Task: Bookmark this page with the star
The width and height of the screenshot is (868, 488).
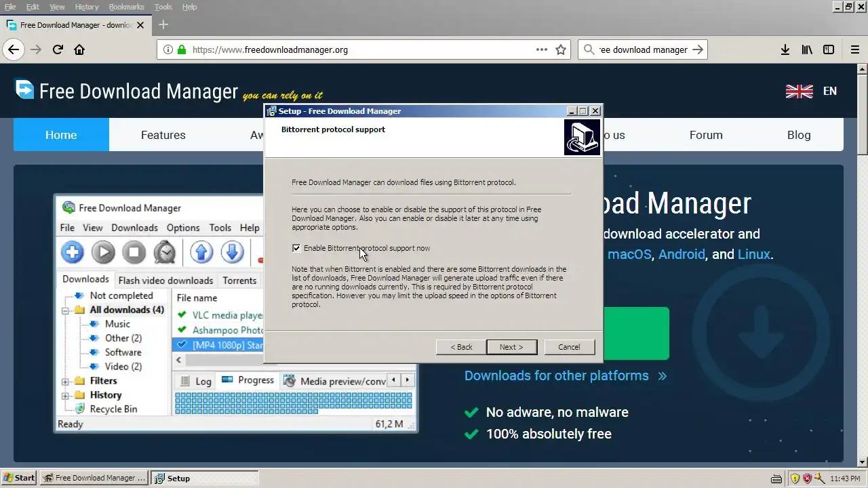Action: 561,49
